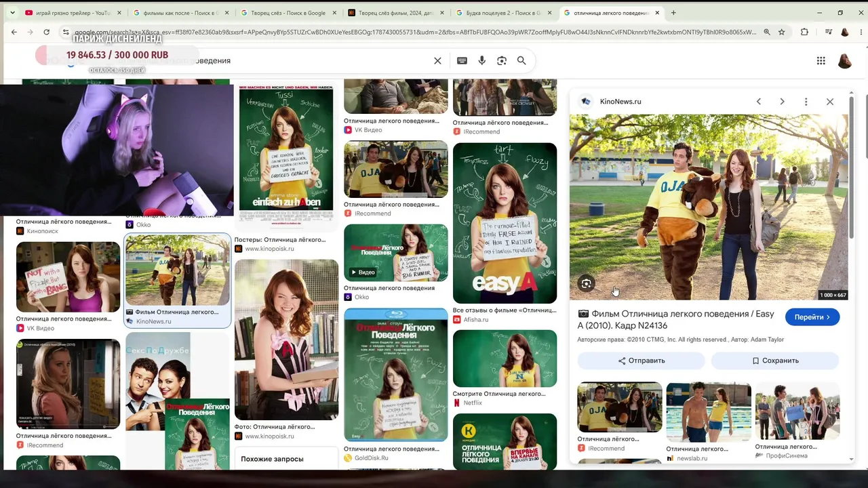868x488 pixels.
Task: Open the on-screen keyboard input tool
Action: (x=462, y=61)
